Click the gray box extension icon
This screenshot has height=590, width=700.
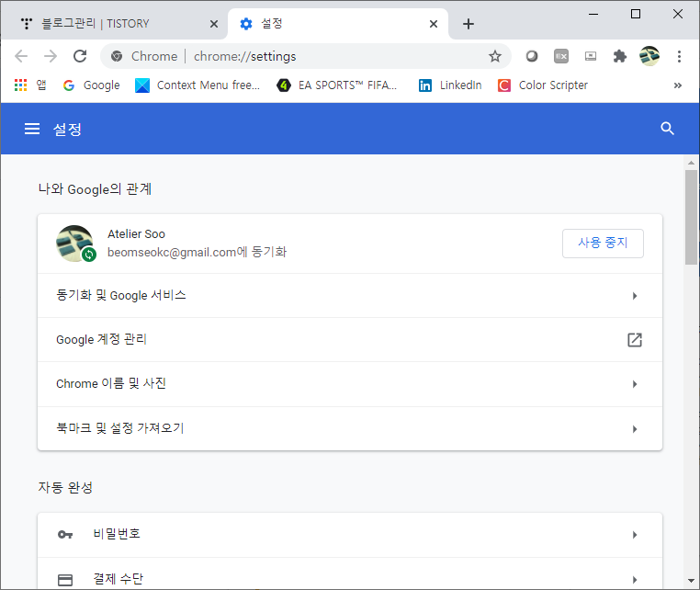point(561,56)
